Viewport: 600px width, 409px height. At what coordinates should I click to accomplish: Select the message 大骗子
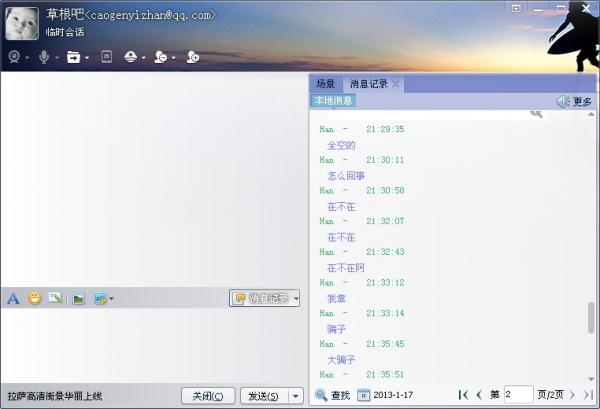341,360
